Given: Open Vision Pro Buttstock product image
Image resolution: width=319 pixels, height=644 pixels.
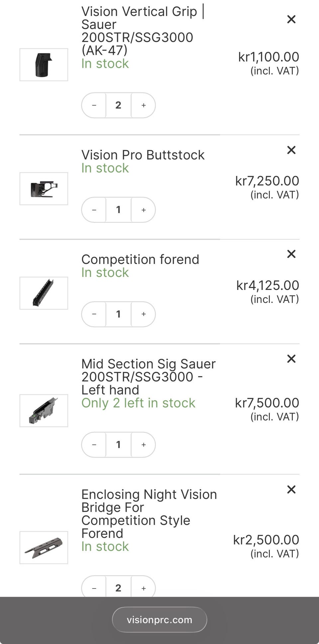Looking at the screenshot, I should point(44,189).
